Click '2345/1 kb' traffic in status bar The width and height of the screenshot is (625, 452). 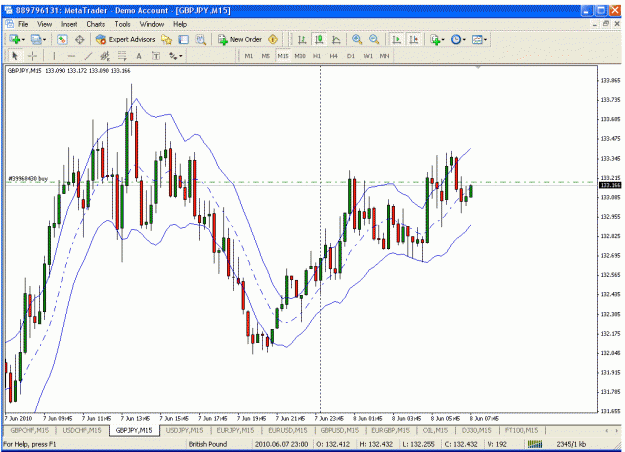(x=571, y=444)
